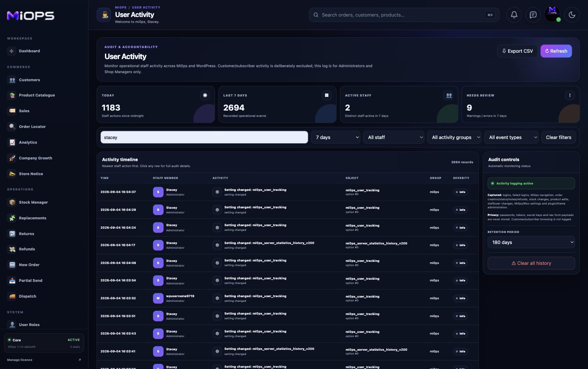
Task: Open the 2026-09-04 16:04:37 timeline row
Action: click(288, 192)
